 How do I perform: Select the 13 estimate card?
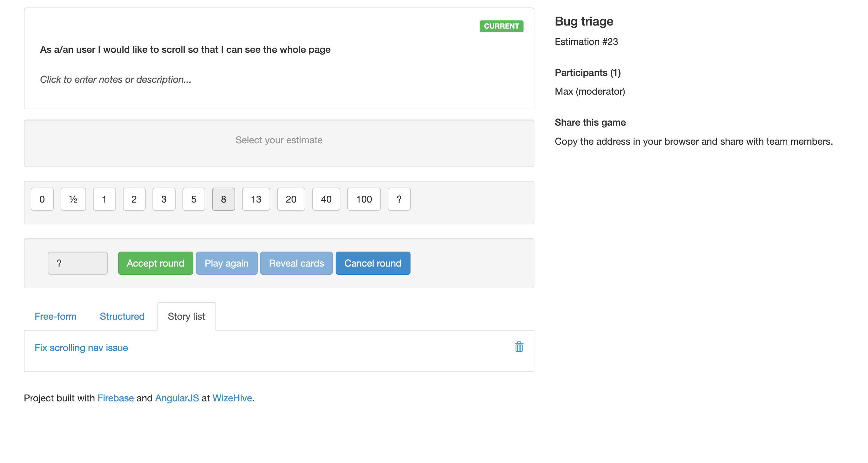256,199
